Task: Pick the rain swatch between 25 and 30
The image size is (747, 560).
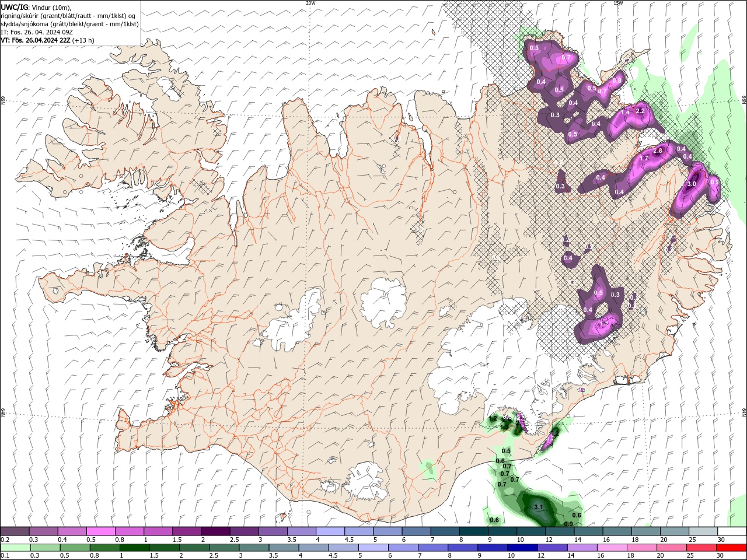Action: (x=703, y=548)
